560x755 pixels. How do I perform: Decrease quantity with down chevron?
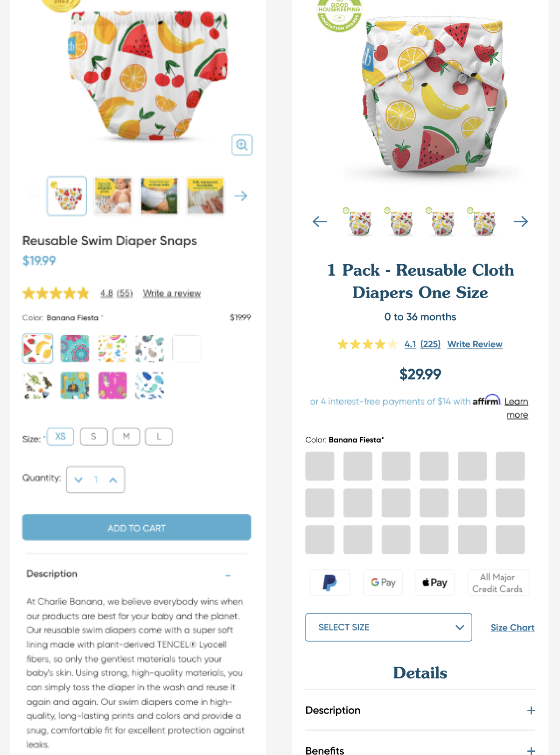(78, 480)
